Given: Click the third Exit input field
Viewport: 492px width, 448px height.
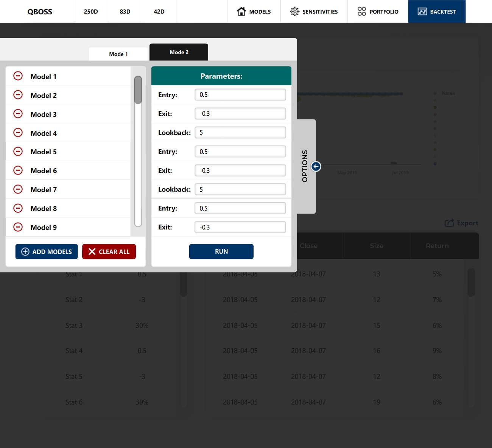Looking at the screenshot, I should click(240, 227).
